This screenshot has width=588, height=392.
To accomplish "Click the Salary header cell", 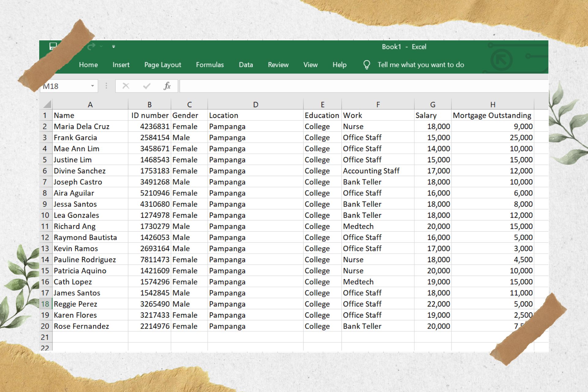I will [433, 115].
